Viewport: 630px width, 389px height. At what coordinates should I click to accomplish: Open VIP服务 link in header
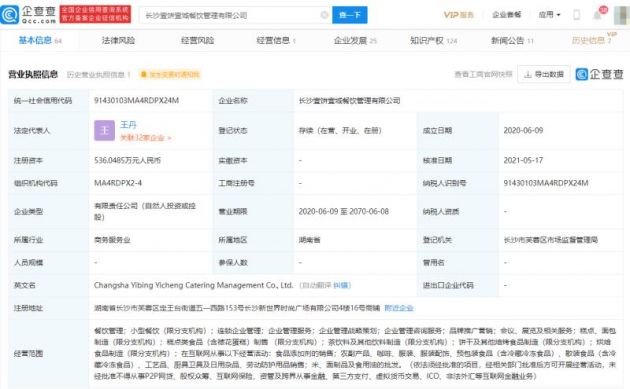(x=458, y=15)
